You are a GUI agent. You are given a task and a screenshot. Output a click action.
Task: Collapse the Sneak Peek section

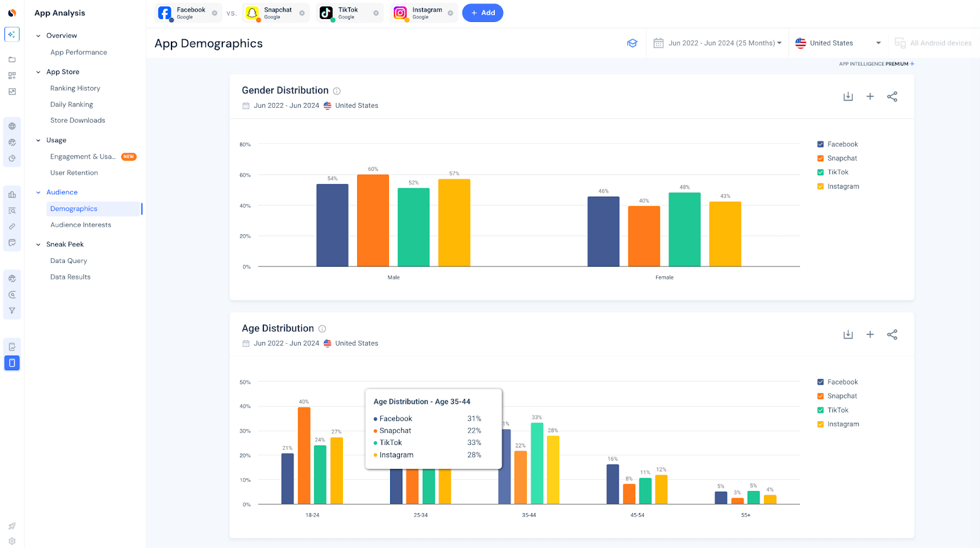[x=38, y=245]
